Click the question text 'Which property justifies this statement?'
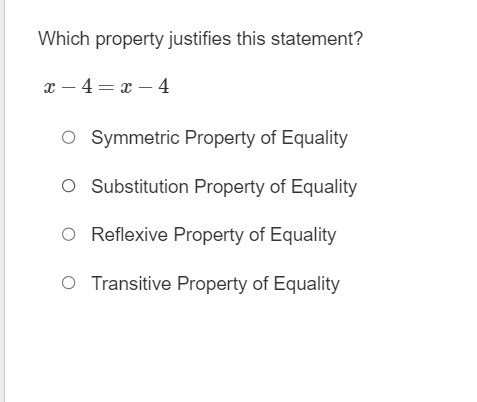The image size is (477, 402). click(200, 39)
